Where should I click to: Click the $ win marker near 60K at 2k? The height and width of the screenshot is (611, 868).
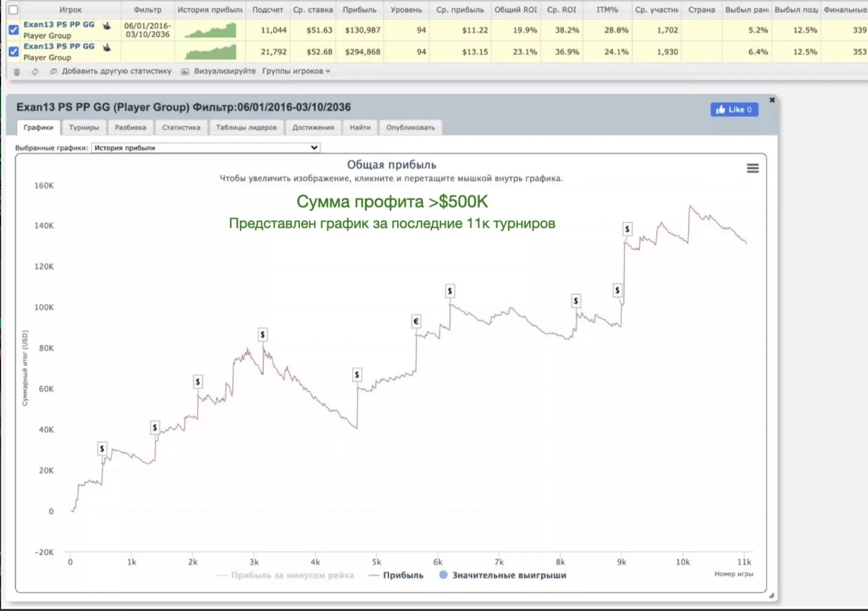(198, 382)
